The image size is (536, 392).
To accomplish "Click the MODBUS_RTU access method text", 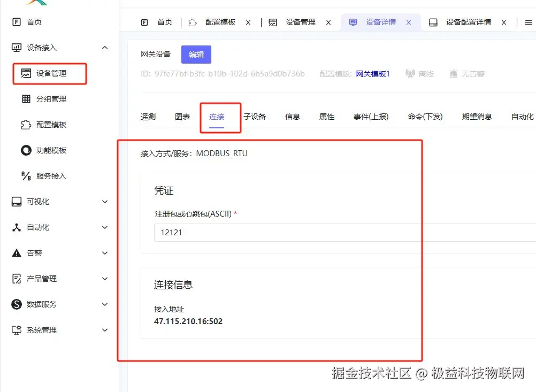I will pyautogui.click(x=221, y=153).
